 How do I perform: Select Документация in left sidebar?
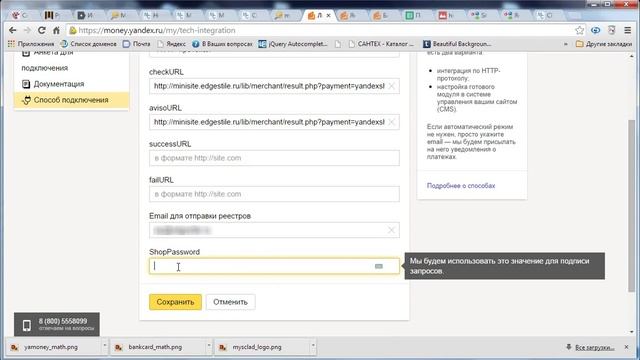coord(59,84)
